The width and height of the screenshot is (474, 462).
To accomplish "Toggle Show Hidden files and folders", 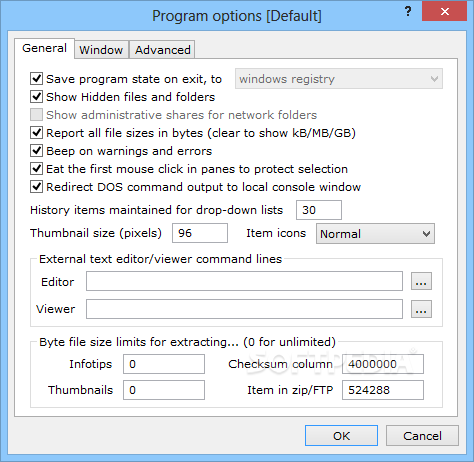I will tap(36, 97).
